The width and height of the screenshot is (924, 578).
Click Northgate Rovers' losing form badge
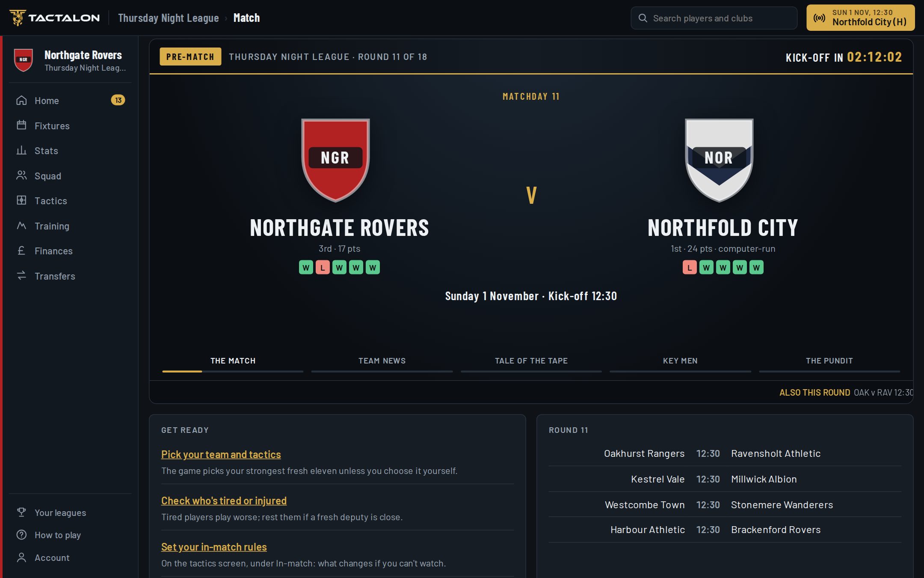click(x=323, y=268)
